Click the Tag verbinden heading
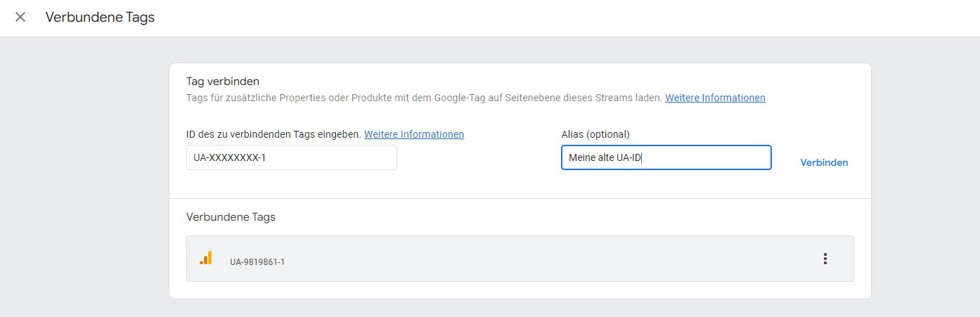 tap(223, 82)
